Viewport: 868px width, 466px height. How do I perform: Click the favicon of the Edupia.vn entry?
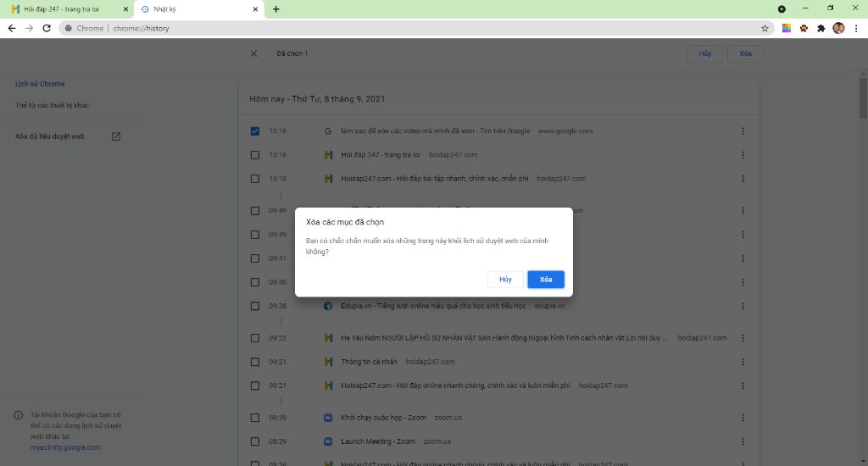point(328,306)
